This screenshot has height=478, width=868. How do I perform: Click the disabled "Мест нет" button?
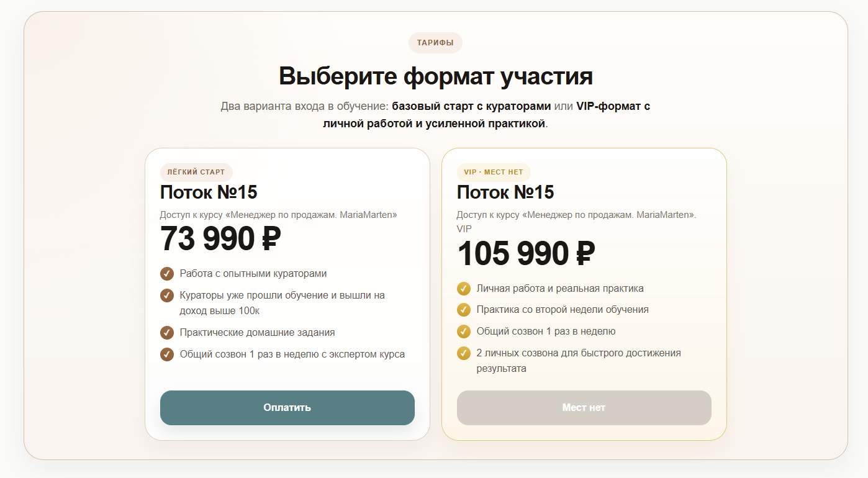pos(584,408)
